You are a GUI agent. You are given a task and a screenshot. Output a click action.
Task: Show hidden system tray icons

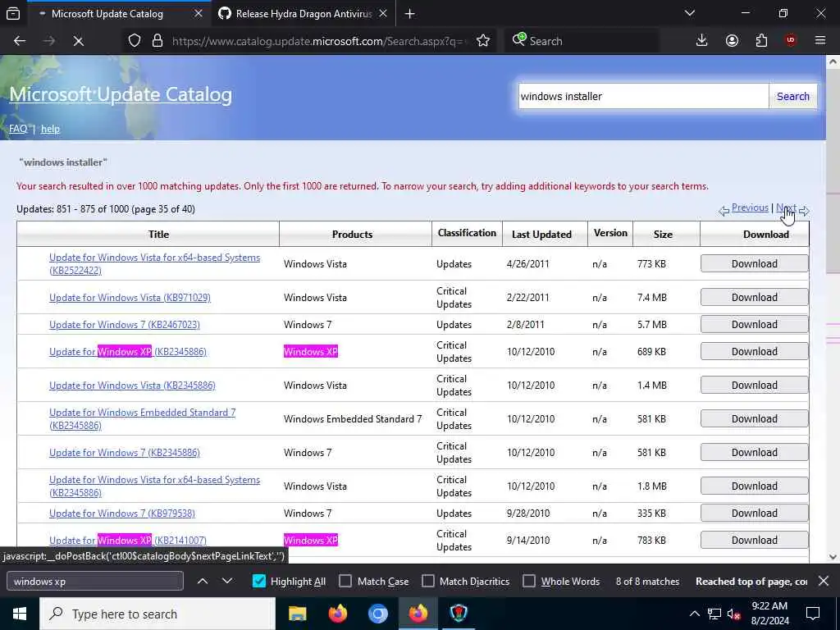click(x=694, y=614)
